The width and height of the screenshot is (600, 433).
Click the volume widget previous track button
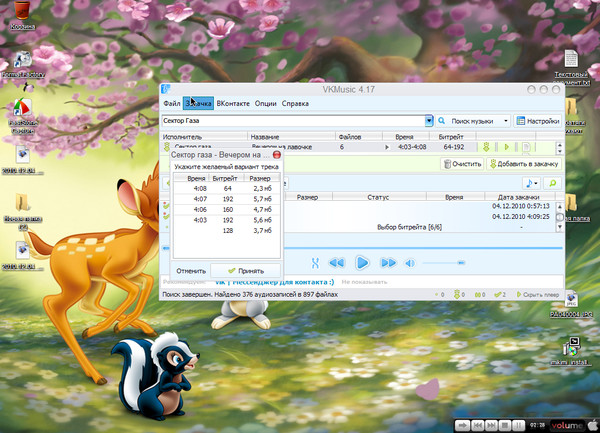(x=478, y=425)
